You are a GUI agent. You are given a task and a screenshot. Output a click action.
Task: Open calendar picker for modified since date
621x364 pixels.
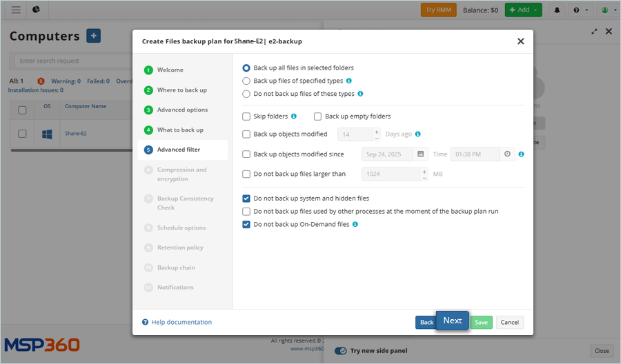click(420, 154)
